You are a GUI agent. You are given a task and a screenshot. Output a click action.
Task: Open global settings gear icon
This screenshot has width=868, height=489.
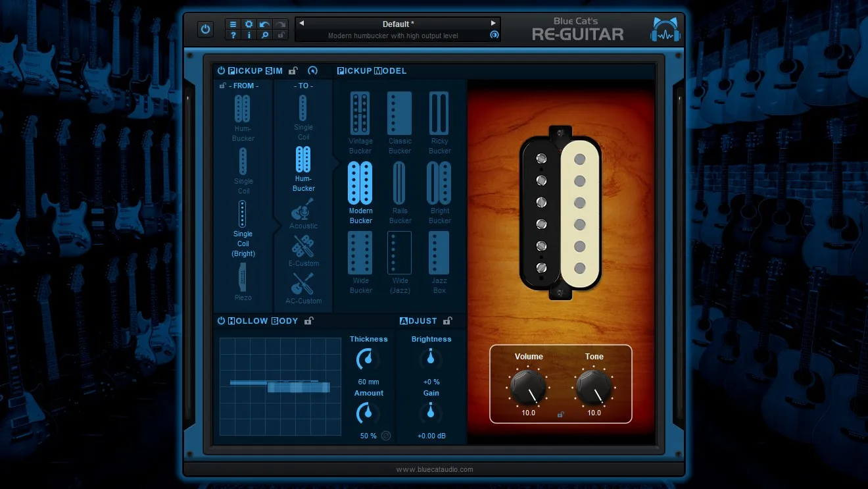[x=249, y=24]
